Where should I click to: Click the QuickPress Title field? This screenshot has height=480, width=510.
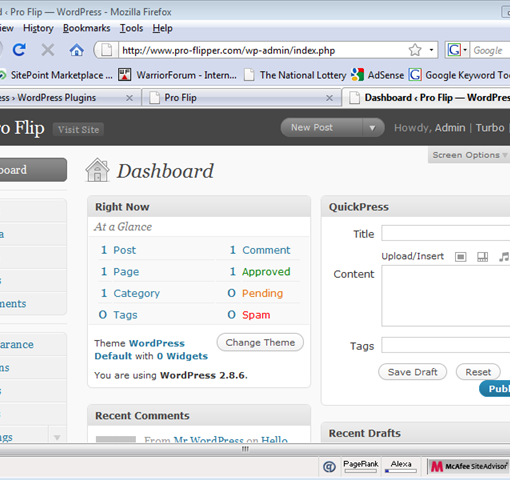446,233
